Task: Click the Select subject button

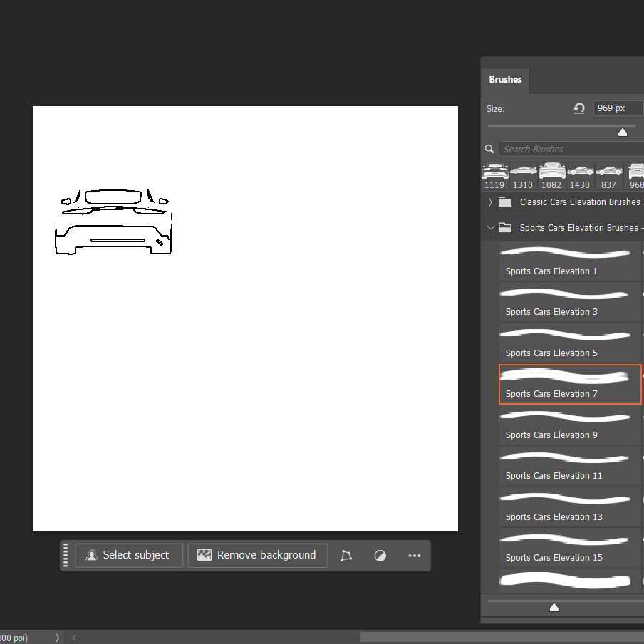Action: [x=129, y=555]
